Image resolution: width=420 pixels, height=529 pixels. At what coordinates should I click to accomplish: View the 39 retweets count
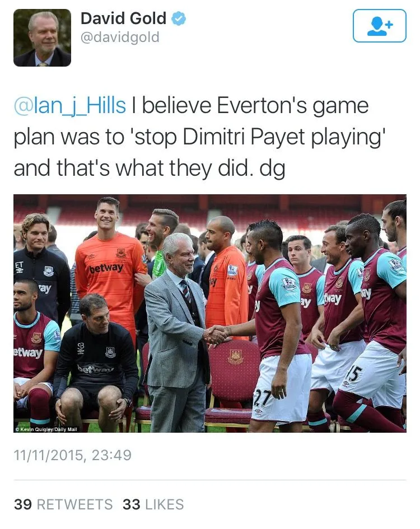click(23, 505)
